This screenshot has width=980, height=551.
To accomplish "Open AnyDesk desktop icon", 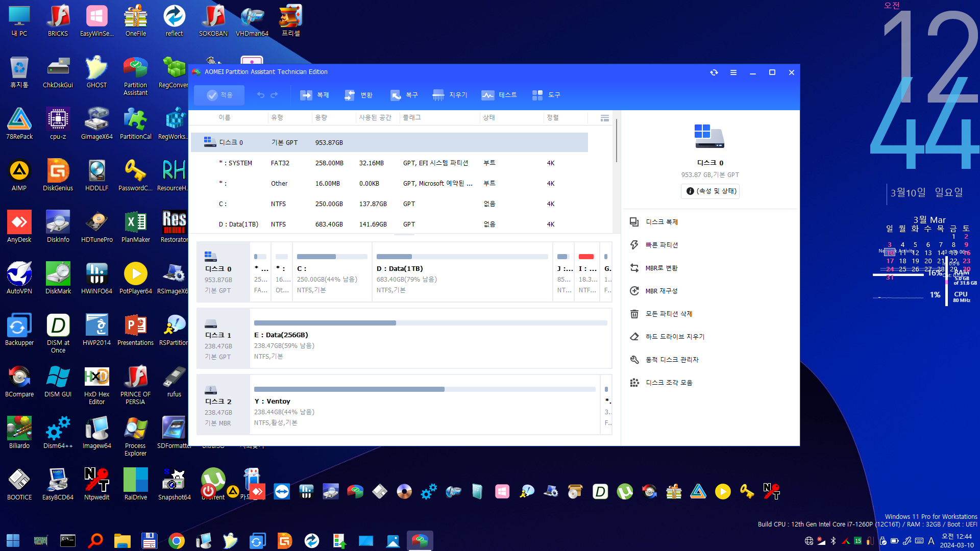I will [x=19, y=227].
